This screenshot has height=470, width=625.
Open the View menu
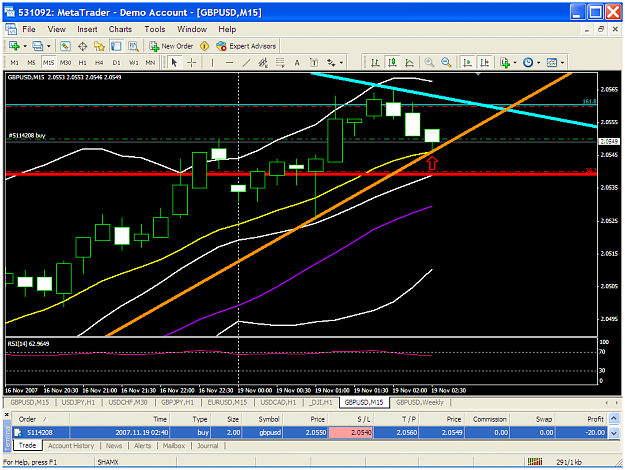coord(57,29)
